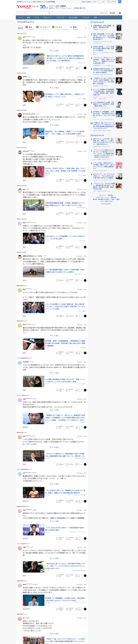Open article 高市首相のバックが「異様で気持ち悪い」
The height and width of the screenshot is (644, 138).
click(65, 96)
